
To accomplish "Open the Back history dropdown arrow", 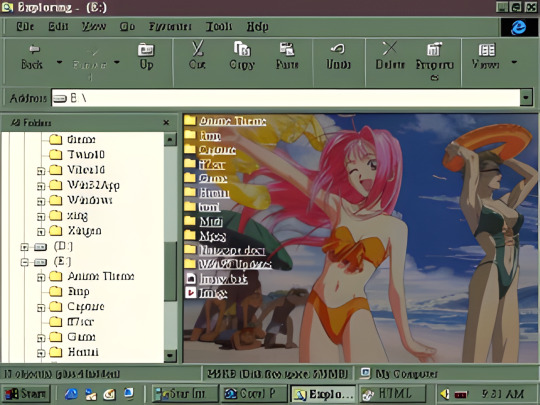I will pos(59,62).
